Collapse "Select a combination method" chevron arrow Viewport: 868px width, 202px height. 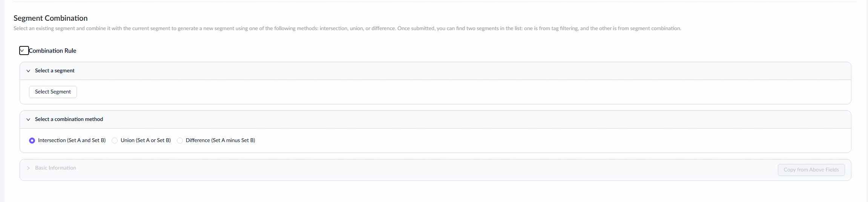coord(28,119)
